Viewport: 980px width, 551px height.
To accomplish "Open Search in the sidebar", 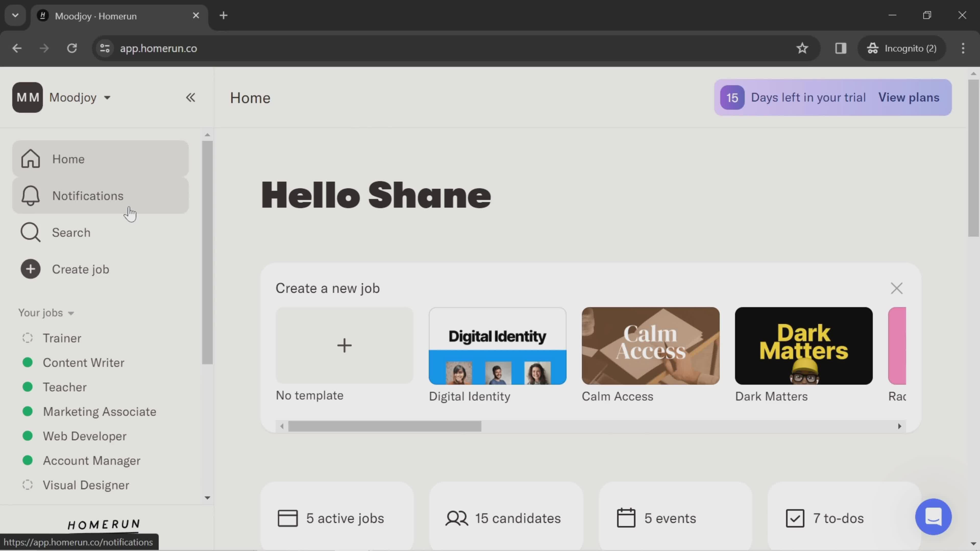I will point(101,232).
